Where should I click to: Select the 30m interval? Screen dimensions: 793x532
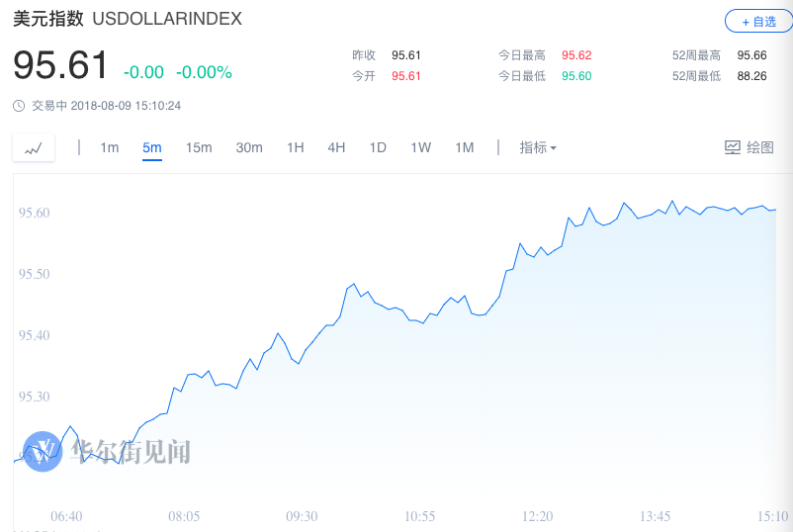point(249,147)
